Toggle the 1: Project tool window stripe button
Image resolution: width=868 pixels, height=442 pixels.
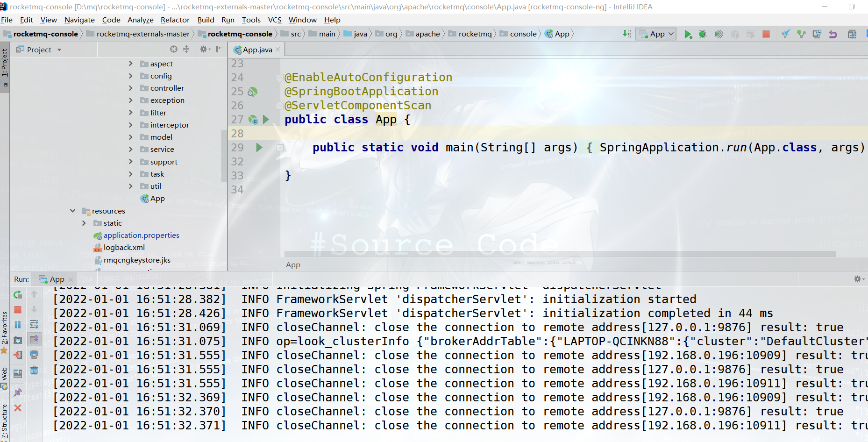[5, 67]
